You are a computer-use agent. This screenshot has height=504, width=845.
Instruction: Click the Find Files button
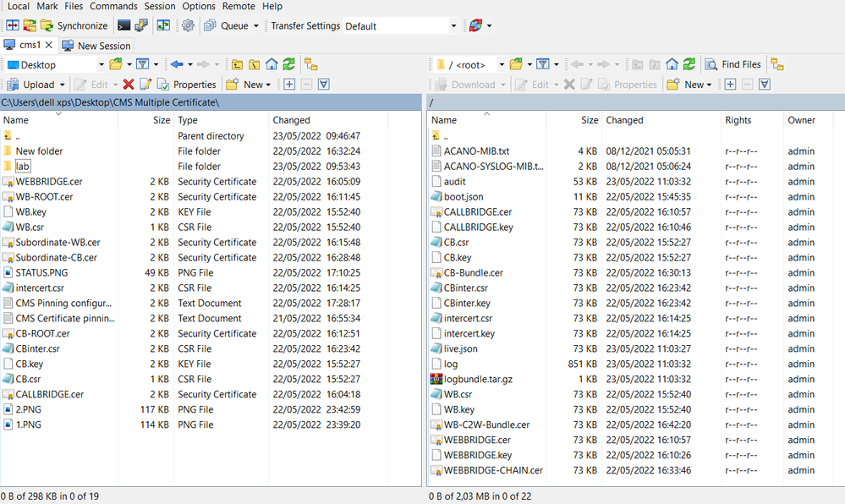733,64
